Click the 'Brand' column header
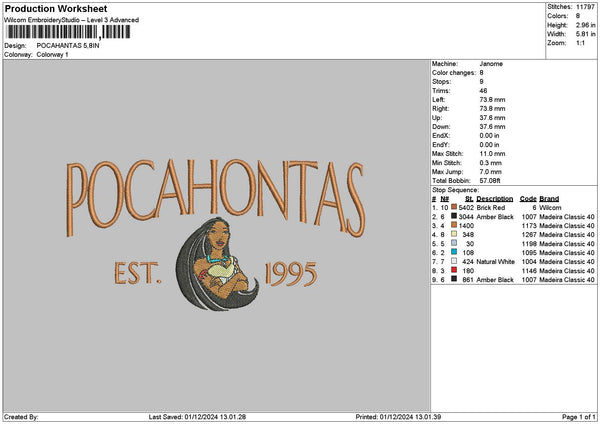 tap(549, 199)
